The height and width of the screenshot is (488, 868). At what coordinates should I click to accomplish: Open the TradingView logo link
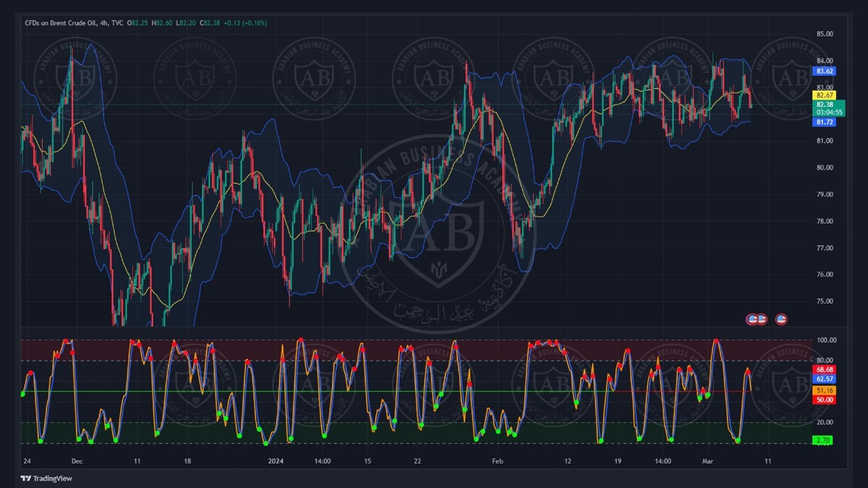(x=46, y=479)
